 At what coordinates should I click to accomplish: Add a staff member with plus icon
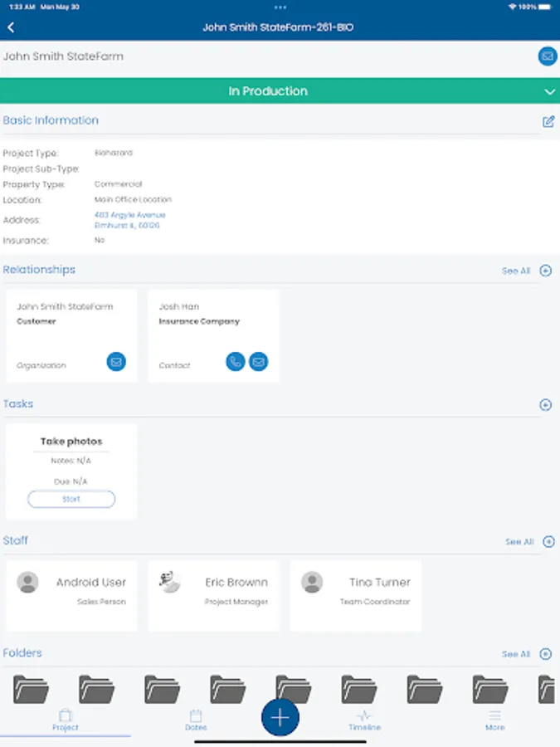click(x=548, y=542)
